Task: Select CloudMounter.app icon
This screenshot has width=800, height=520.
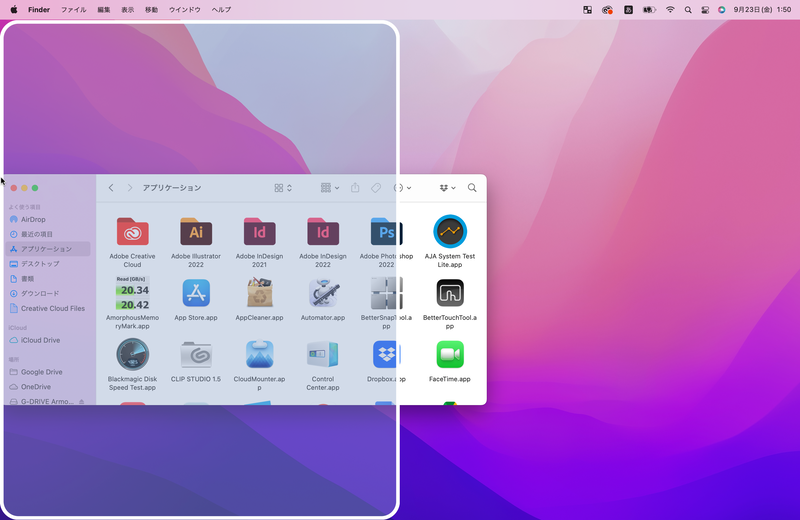Action: coord(259,355)
